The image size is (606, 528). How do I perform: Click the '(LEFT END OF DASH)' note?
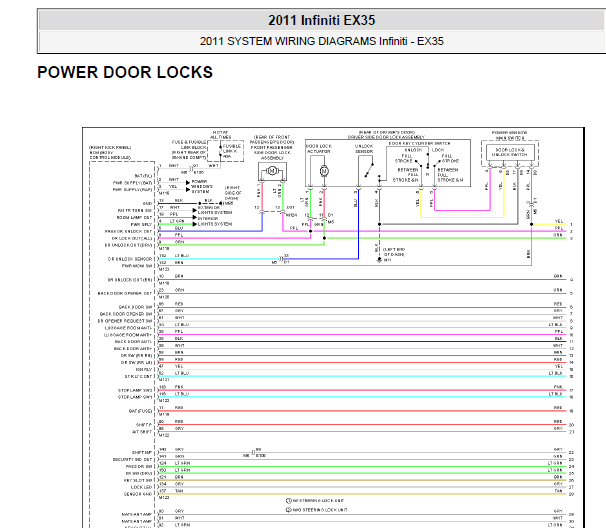click(x=393, y=252)
